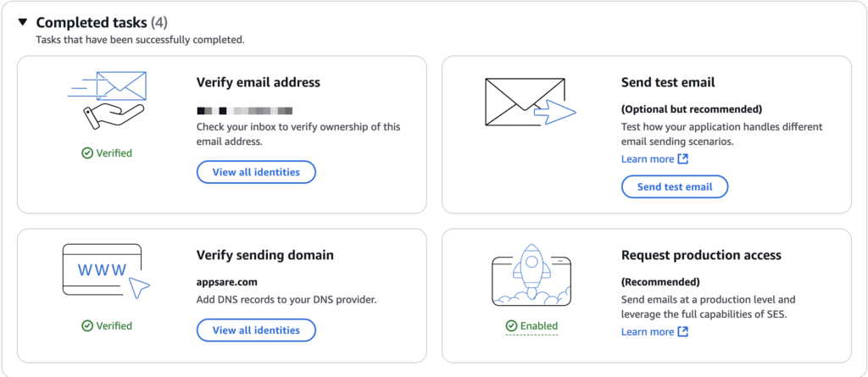Collapse the Completed tasks section triangle
The height and width of the screenshot is (377, 868).
tap(22, 23)
